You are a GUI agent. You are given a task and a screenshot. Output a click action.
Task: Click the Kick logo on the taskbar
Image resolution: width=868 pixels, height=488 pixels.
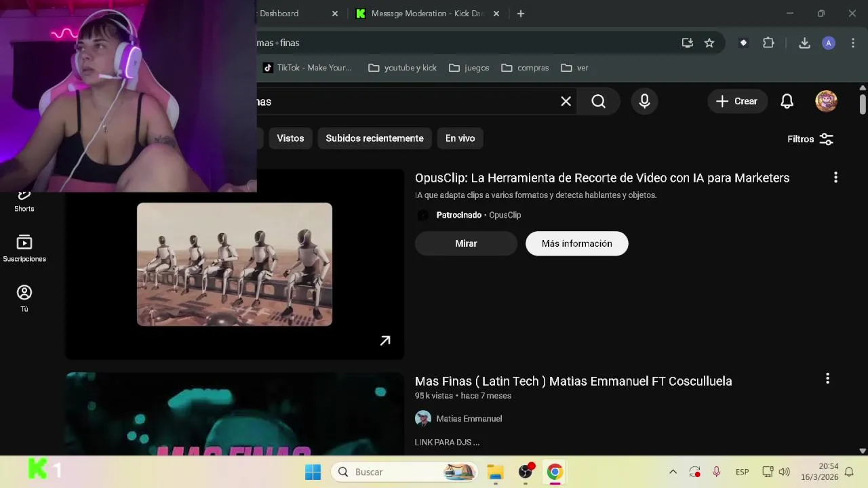[38, 469]
